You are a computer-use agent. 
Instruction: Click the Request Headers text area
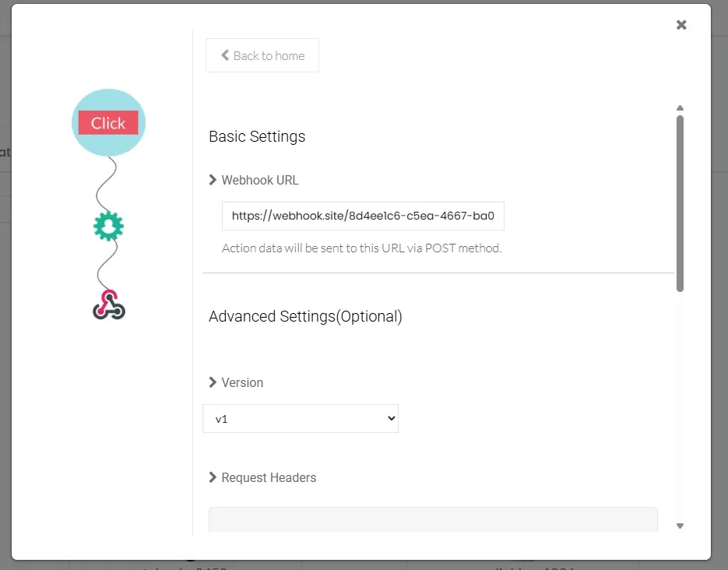click(x=433, y=519)
